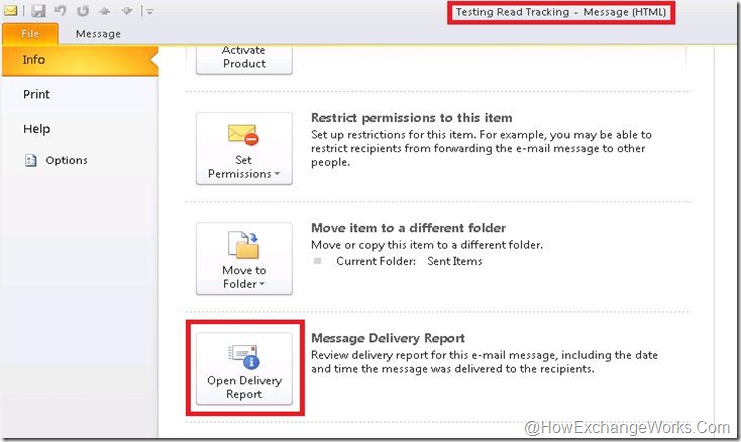Go to the next item with down arrow
This screenshot has height=442, width=741.
[x=127, y=10]
